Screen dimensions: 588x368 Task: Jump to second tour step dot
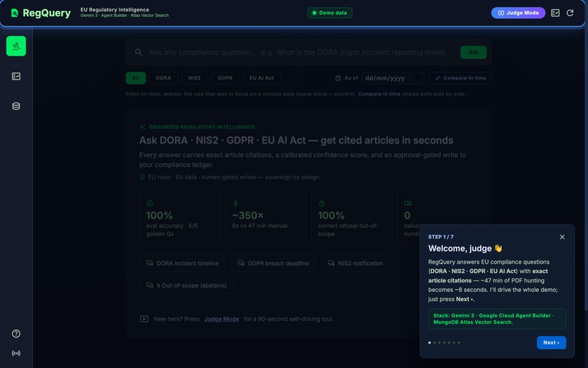435,342
